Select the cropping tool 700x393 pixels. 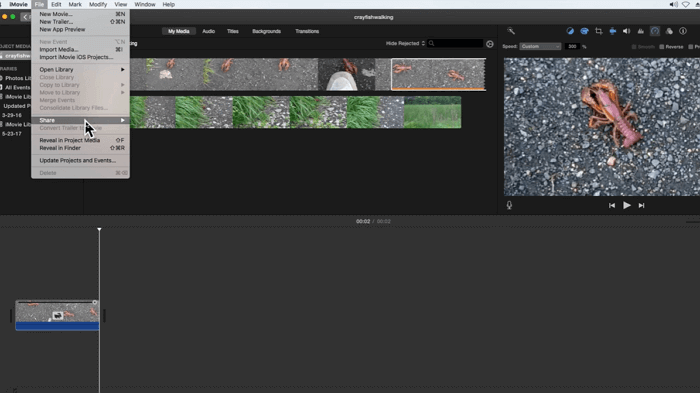[599, 31]
